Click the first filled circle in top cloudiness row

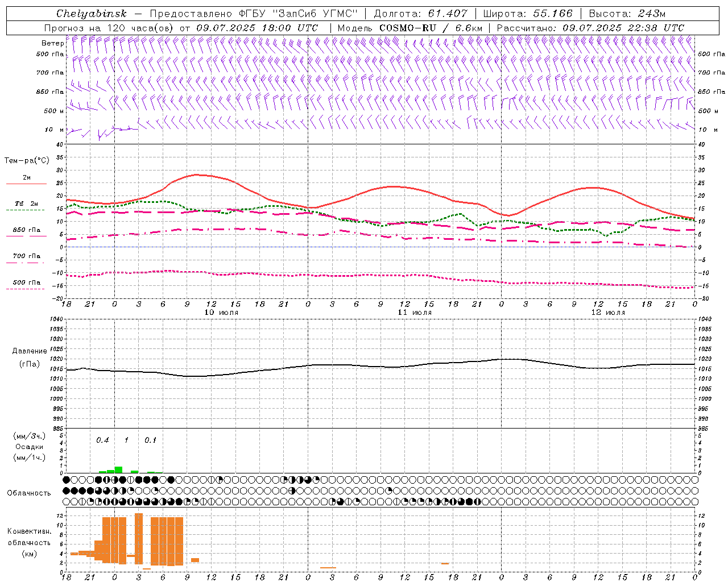point(66,480)
